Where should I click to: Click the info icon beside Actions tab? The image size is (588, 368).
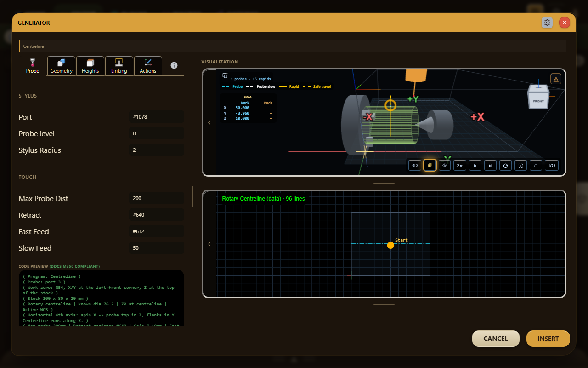point(174,65)
